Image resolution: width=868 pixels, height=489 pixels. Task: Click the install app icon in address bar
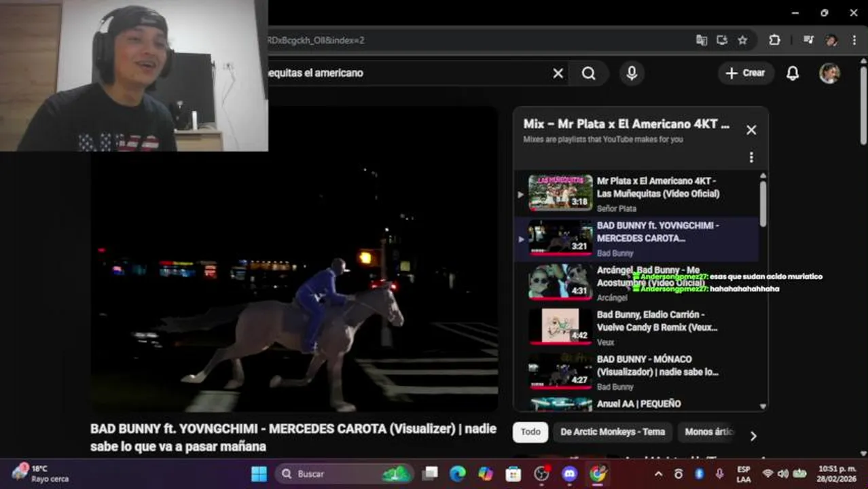722,40
